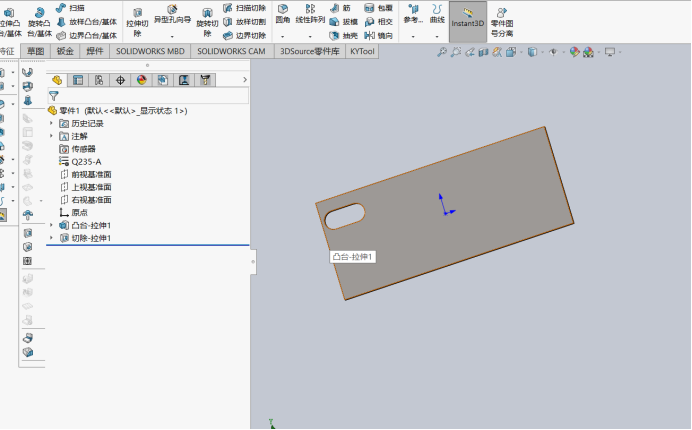The width and height of the screenshot is (692, 430).
Task: Select the 抽壳 shell tool
Action: (344, 35)
